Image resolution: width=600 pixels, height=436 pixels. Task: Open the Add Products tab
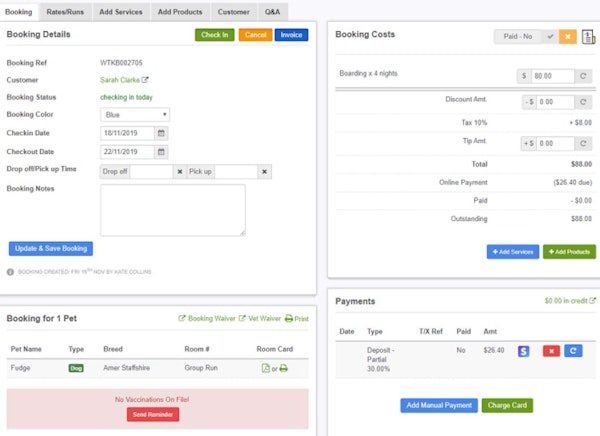pos(180,12)
